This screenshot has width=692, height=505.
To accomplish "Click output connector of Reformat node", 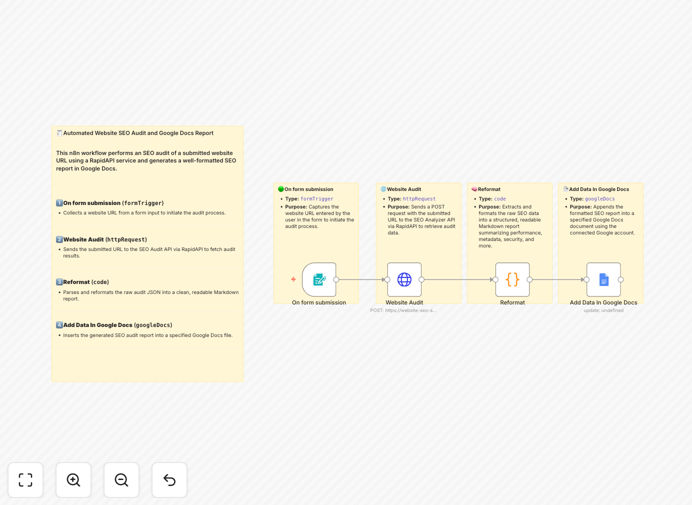I will (x=530, y=279).
